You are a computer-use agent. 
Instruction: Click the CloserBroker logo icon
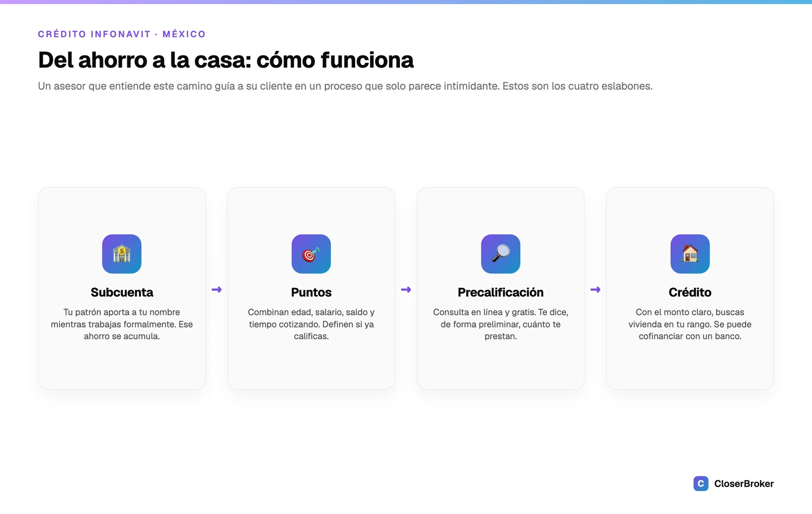click(x=701, y=484)
